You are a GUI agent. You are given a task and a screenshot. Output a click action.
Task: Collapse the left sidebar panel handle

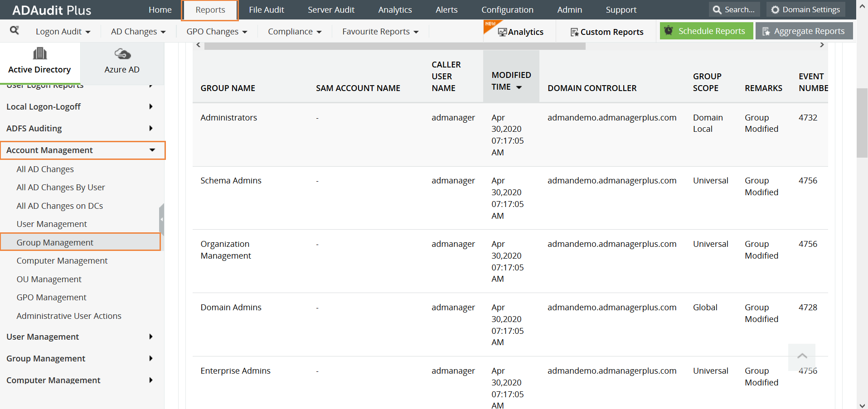161,219
